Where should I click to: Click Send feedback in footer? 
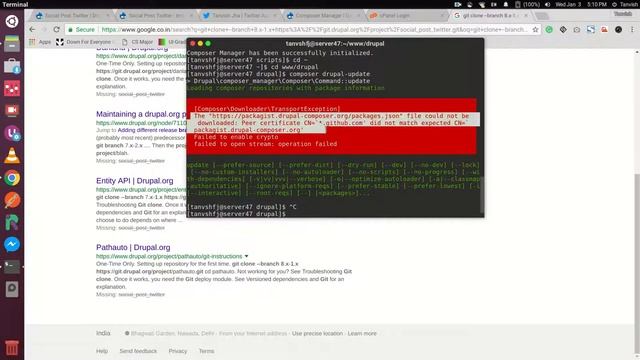(x=138, y=351)
